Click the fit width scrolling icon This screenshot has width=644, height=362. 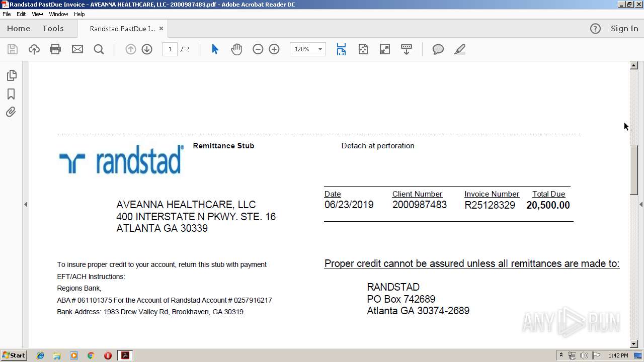click(342, 49)
